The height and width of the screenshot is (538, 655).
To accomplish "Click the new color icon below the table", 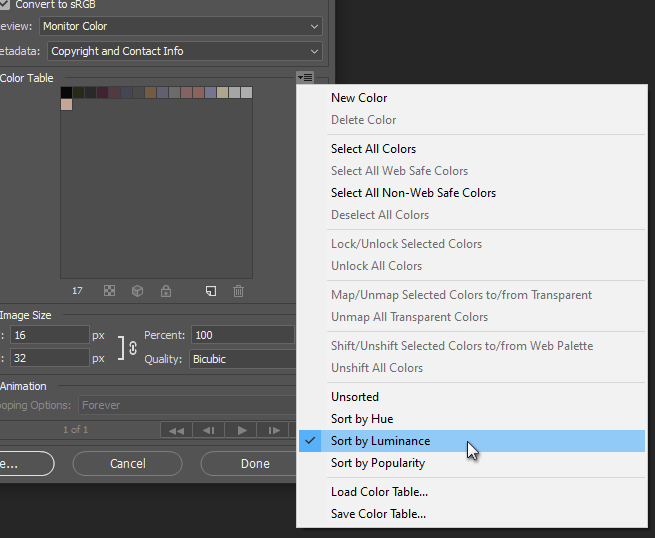I will [210, 291].
